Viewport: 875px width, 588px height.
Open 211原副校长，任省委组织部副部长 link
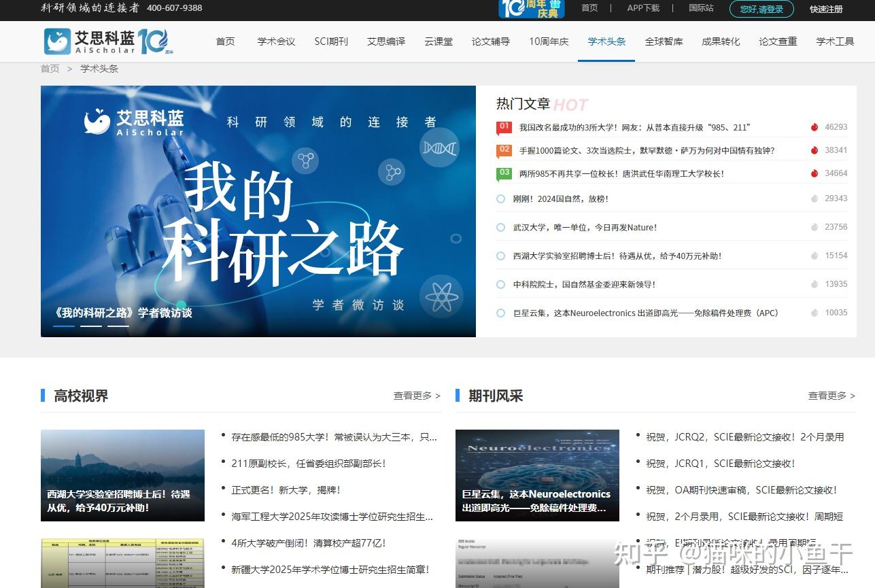point(309,464)
